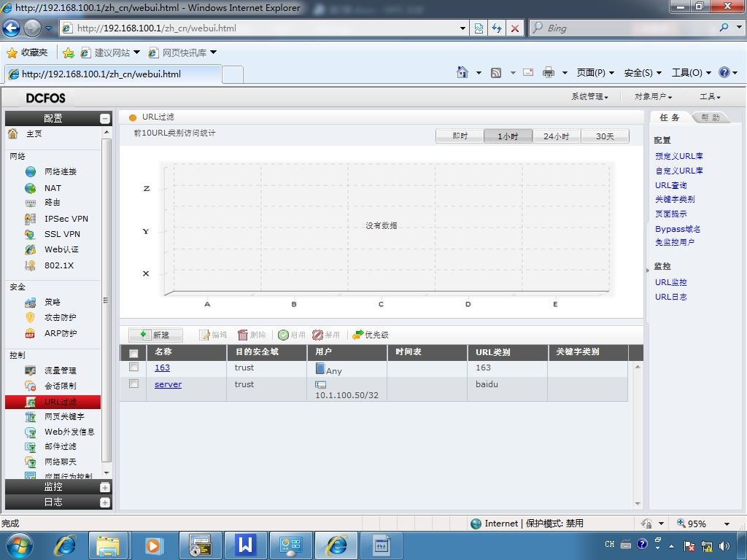Open URL日志 link
747x560 pixels.
click(x=671, y=297)
